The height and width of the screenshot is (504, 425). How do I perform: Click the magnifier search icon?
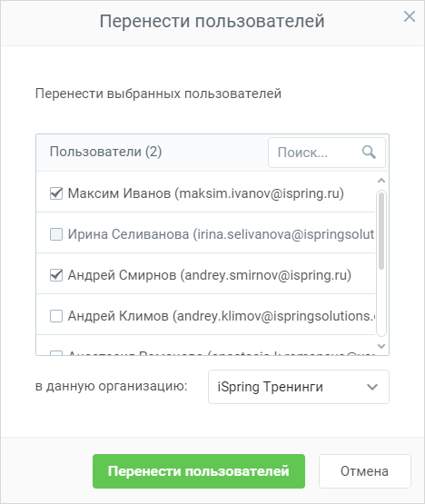pos(369,152)
